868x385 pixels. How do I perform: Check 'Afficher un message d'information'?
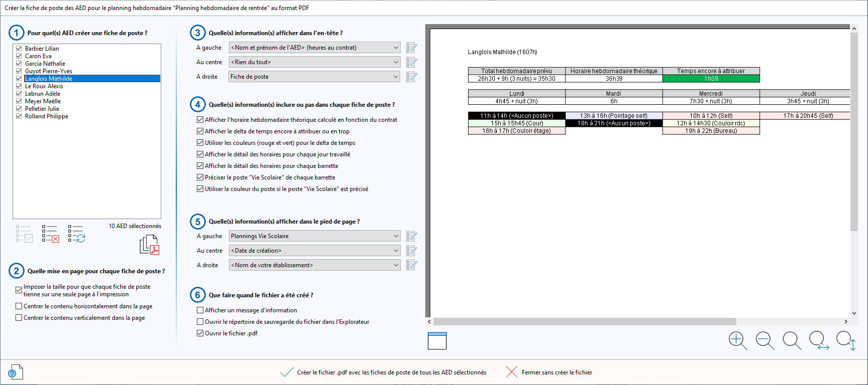coord(200,310)
